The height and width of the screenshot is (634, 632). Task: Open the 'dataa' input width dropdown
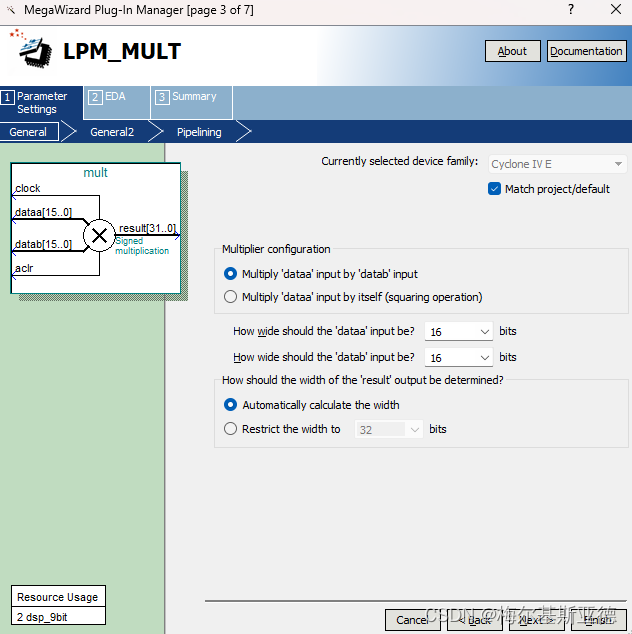459,332
